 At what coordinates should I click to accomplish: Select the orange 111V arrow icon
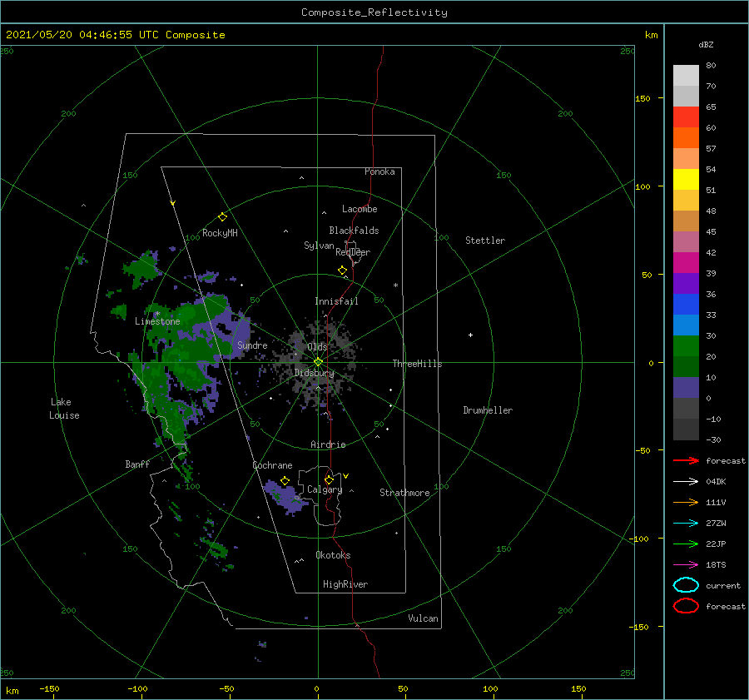pos(686,502)
